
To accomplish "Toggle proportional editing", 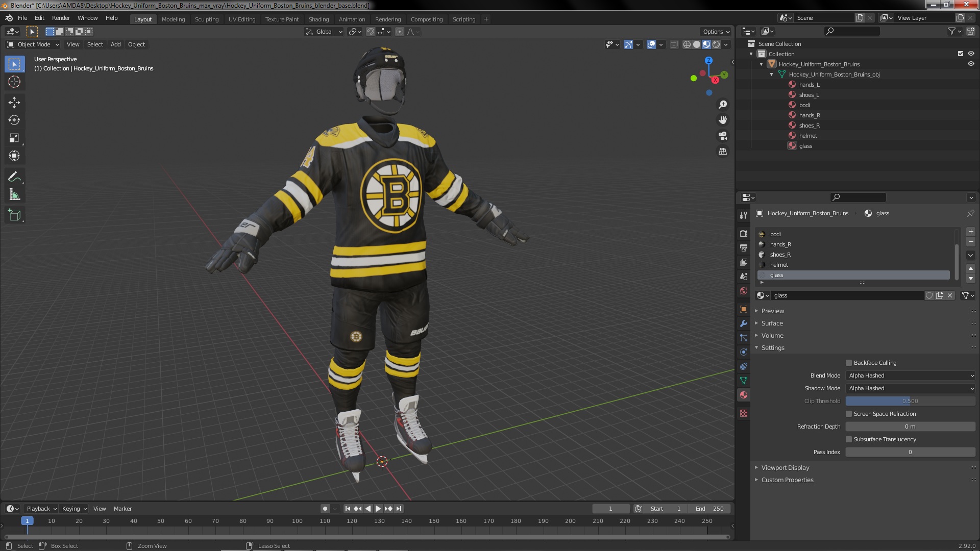I will [400, 32].
